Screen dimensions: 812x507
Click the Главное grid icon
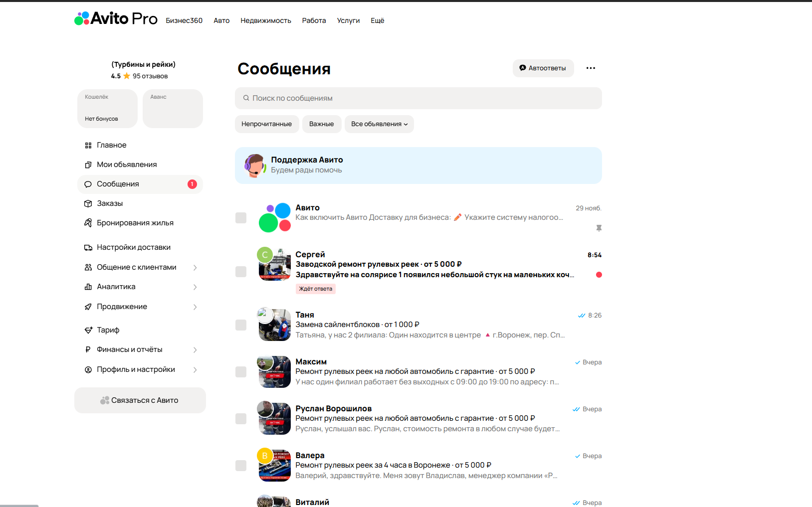pos(88,145)
